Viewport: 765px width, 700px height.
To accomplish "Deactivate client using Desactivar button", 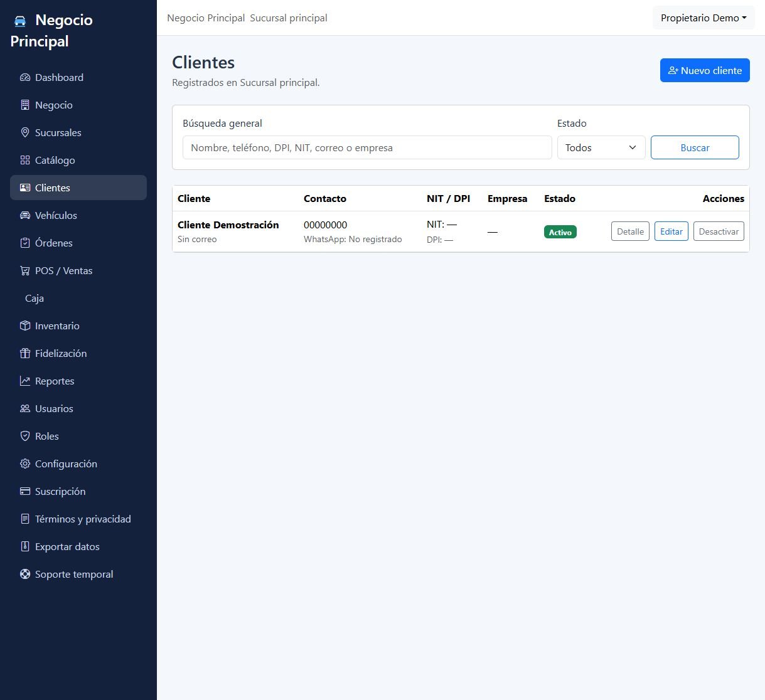I will (719, 231).
